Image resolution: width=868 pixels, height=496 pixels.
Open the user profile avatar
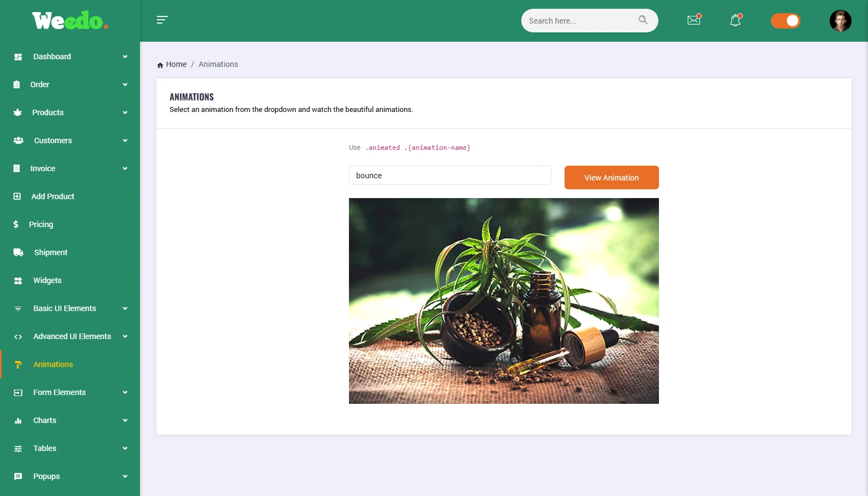(840, 21)
